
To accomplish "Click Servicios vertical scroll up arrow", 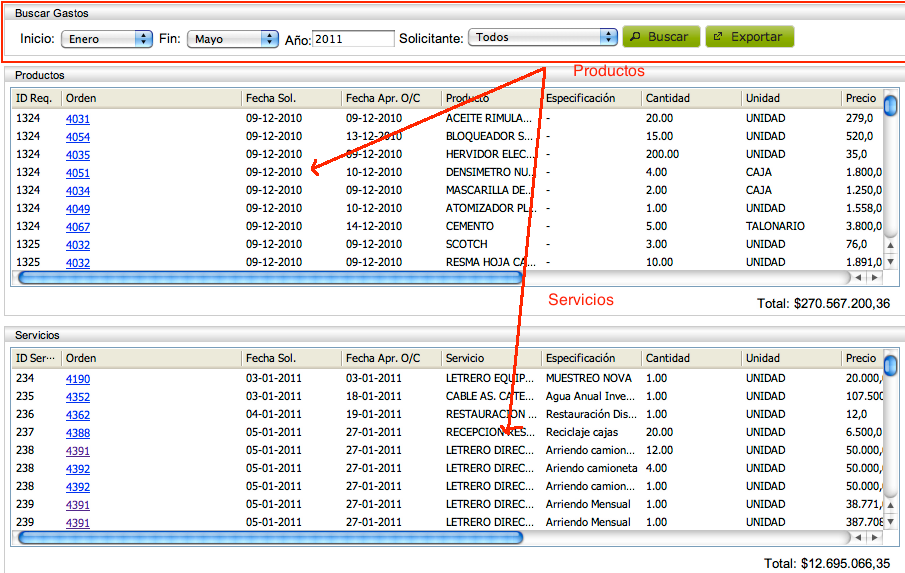I will click(x=891, y=505).
